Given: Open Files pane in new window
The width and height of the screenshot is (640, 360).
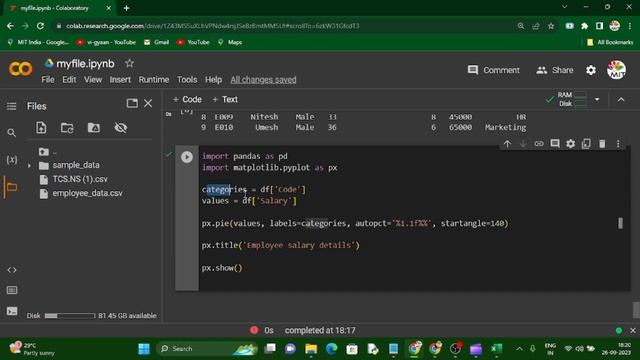Looking at the screenshot, I should click(x=132, y=103).
